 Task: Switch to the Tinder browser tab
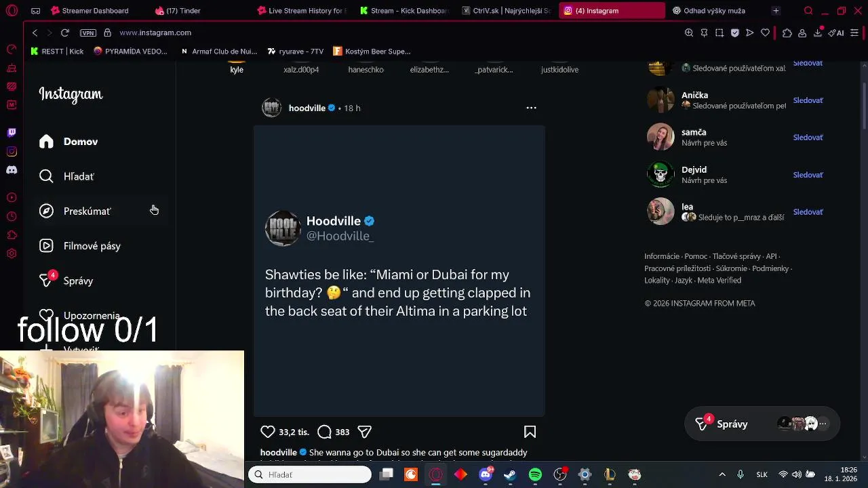[178, 11]
